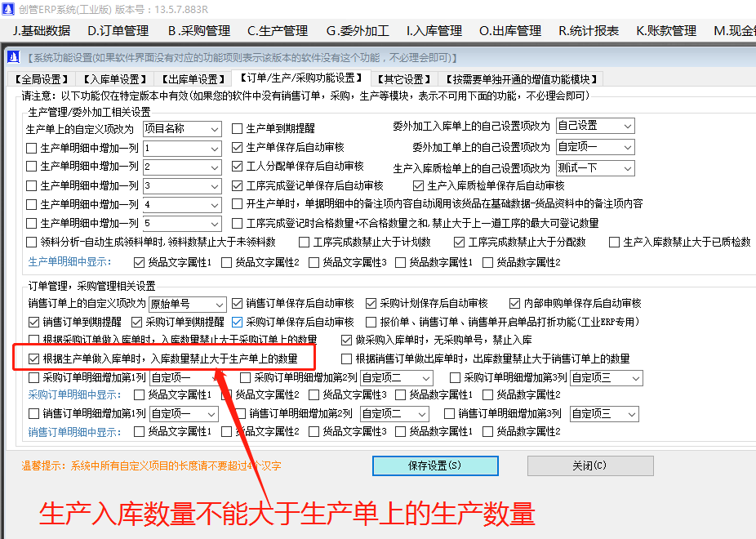756x539 pixels.
Task: Click the ERP application icon in the title bar
Action: 11,8
